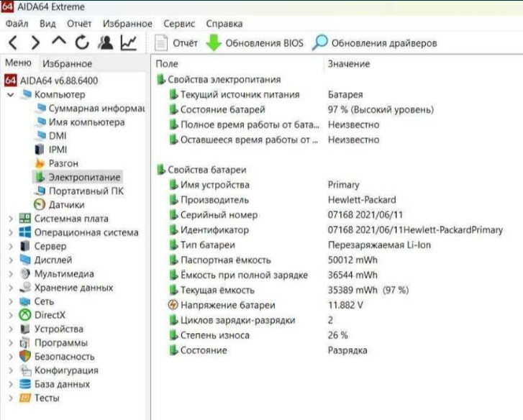Screen dimensions: 523x420
Task: Click the Операционная система Windows icon
Action: pyautogui.click(x=25, y=232)
